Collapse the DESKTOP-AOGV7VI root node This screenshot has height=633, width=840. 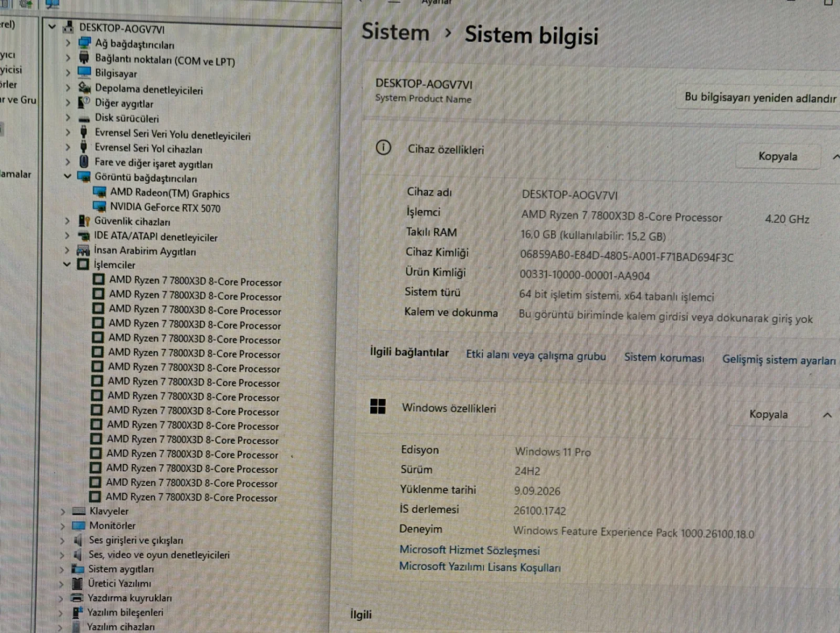(x=52, y=26)
